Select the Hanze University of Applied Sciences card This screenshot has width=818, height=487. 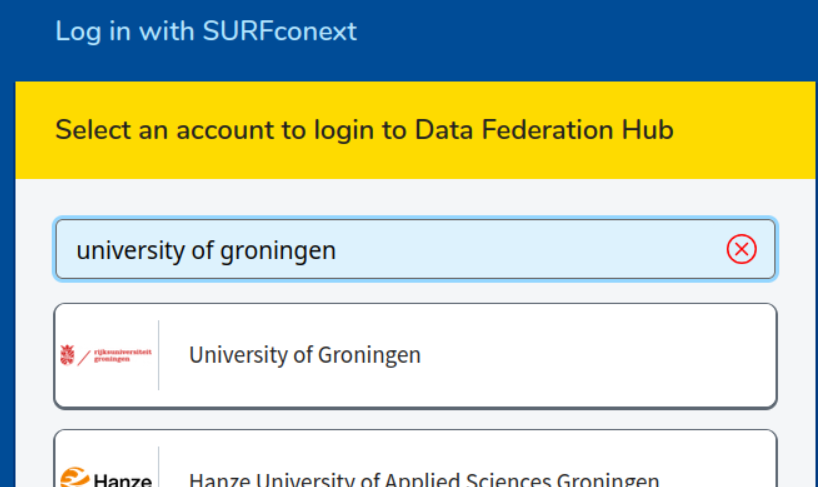tap(415, 458)
